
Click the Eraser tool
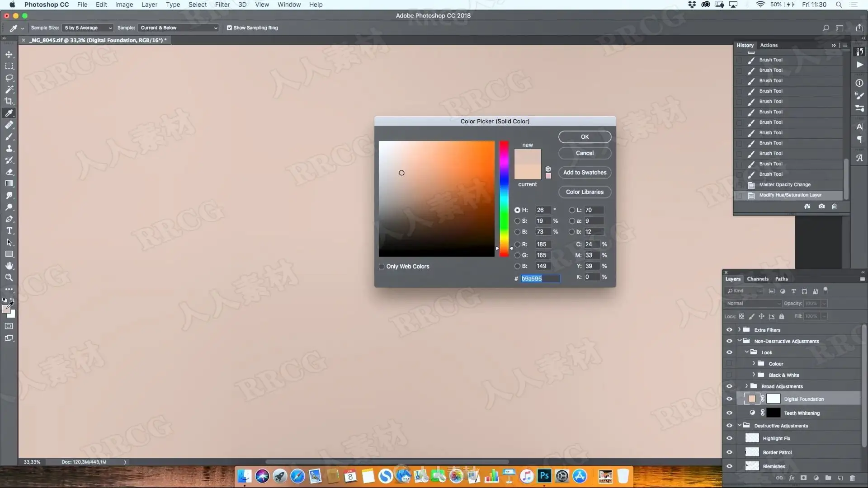[x=9, y=172]
